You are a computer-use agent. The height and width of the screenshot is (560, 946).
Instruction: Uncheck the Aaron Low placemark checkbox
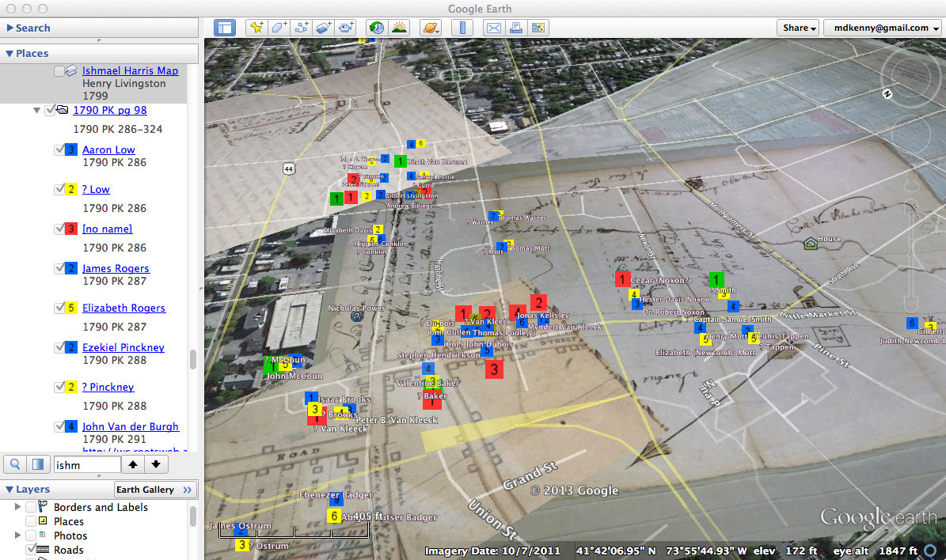pyautogui.click(x=59, y=149)
